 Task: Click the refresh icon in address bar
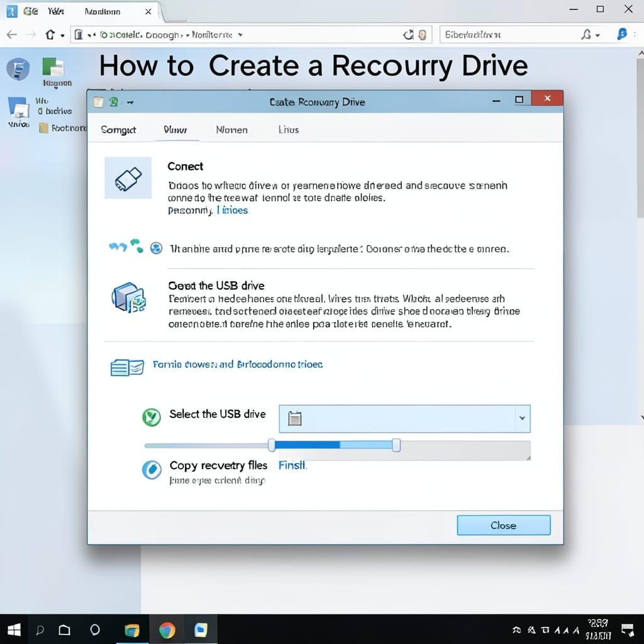[x=408, y=35]
